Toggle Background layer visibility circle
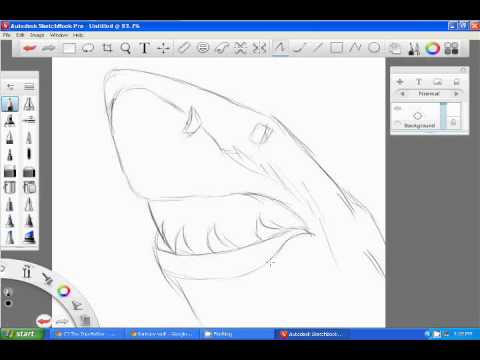The width and height of the screenshot is (480, 360). coord(397,124)
